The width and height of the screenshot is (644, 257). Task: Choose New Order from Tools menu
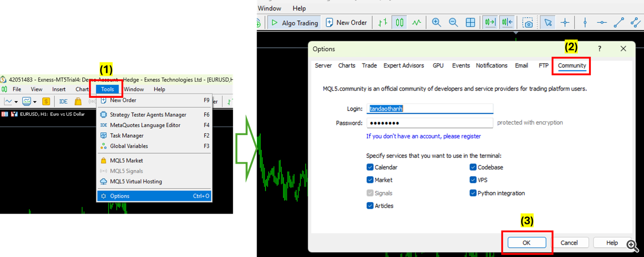coord(155,100)
